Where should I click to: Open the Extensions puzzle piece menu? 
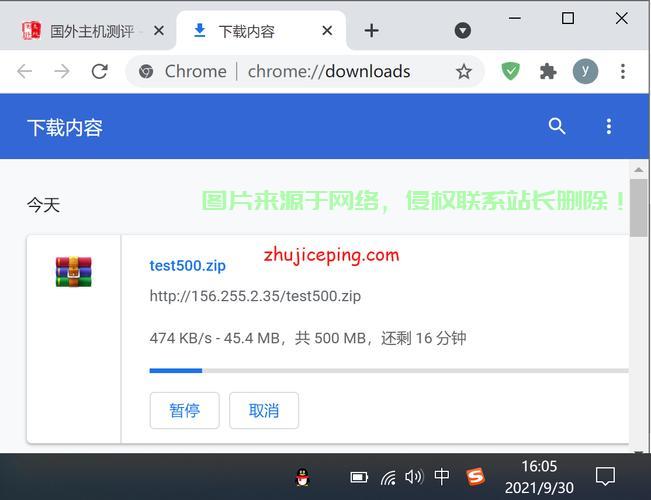point(548,71)
